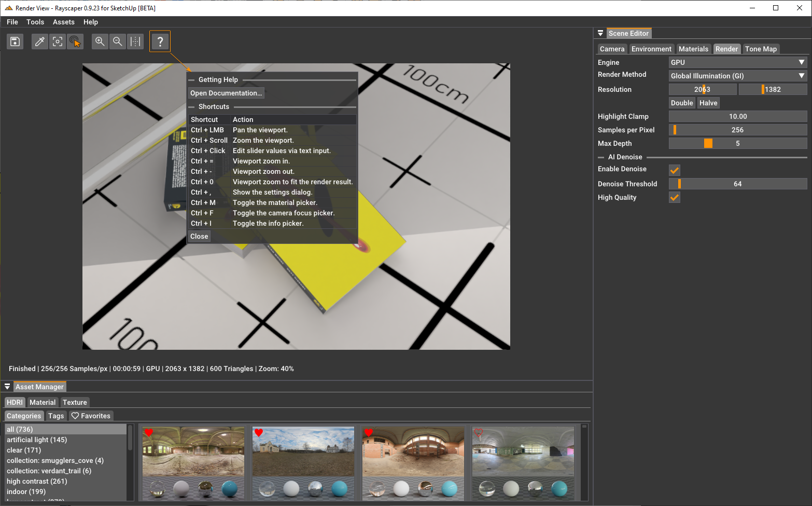Select category 'artificial light (145)'
Image resolution: width=812 pixels, height=506 pixels.
click(65, 440)
